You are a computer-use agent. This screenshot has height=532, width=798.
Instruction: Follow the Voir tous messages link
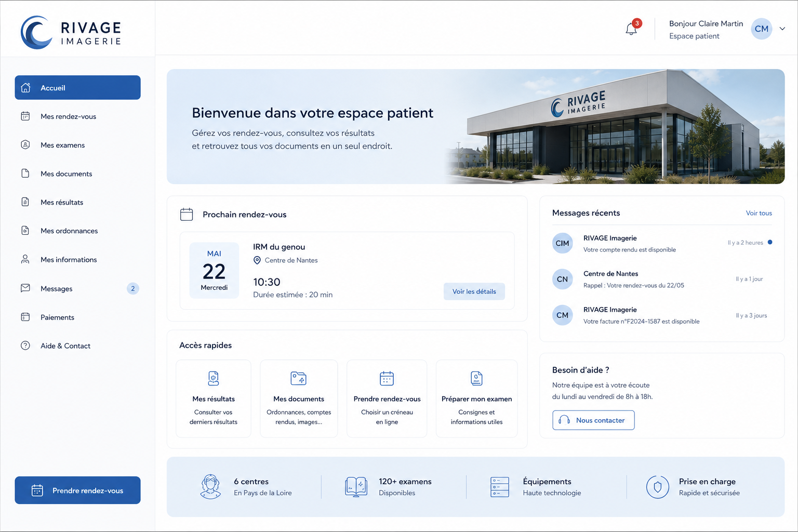coord(759,213)
